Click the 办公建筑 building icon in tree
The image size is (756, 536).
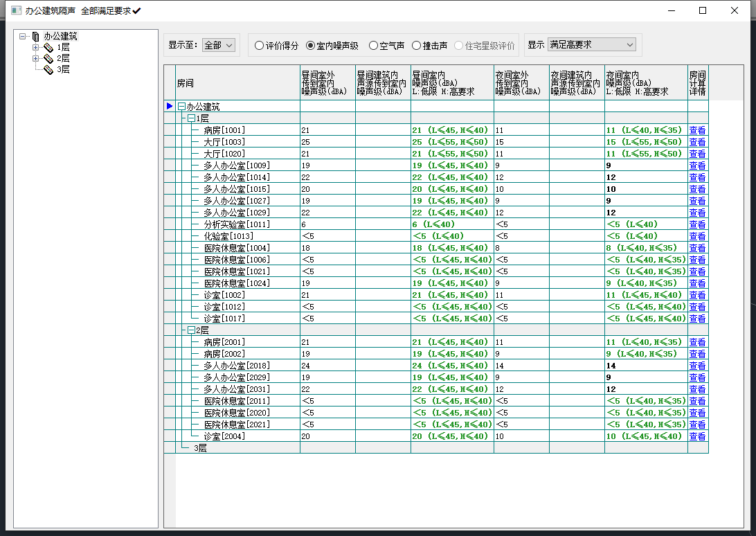(36, 36)
